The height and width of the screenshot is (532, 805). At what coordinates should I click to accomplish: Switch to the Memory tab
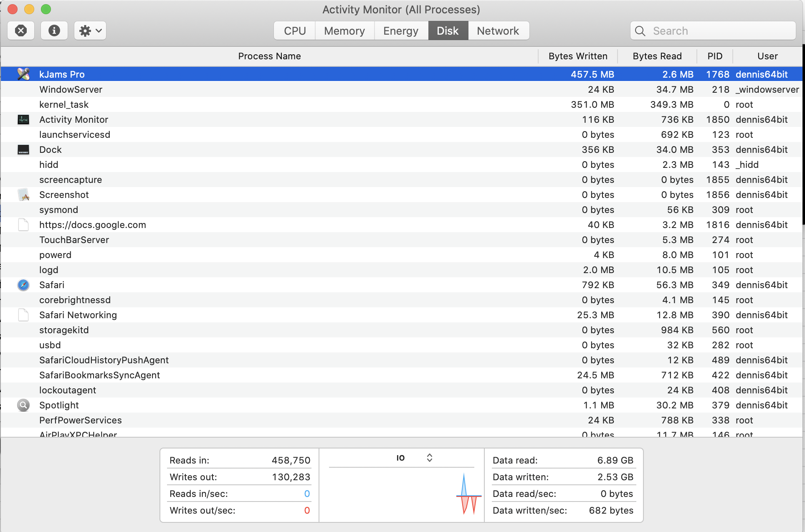[344, 31]
